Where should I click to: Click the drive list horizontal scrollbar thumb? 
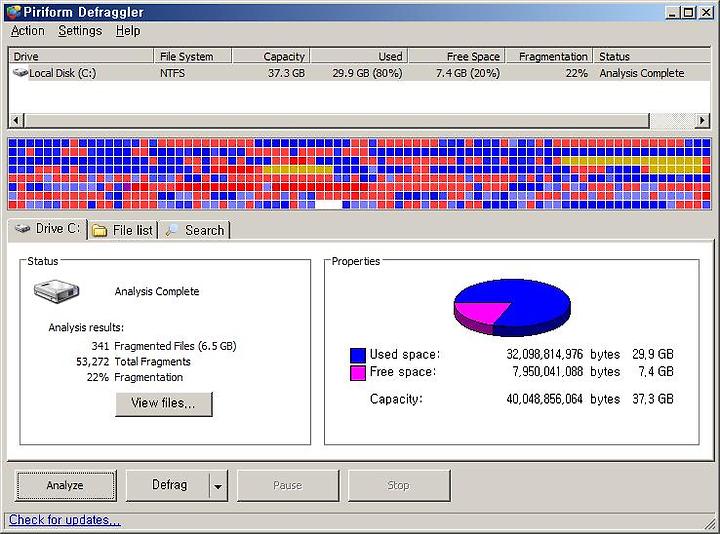[337, 121]
